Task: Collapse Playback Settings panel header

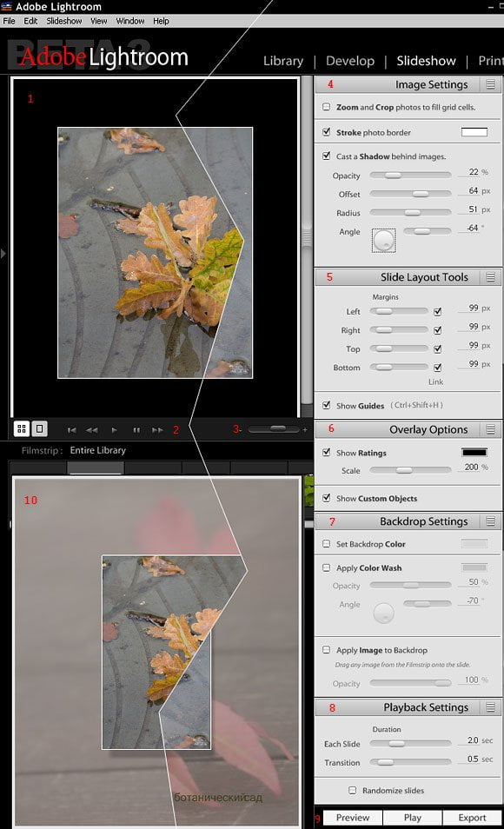Action: (x=408, y=707)
